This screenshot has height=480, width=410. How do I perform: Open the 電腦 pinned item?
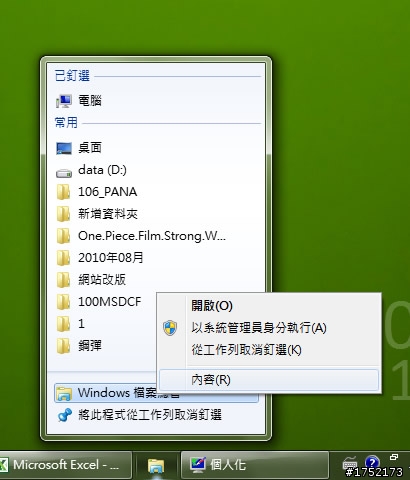pos(157,101)
